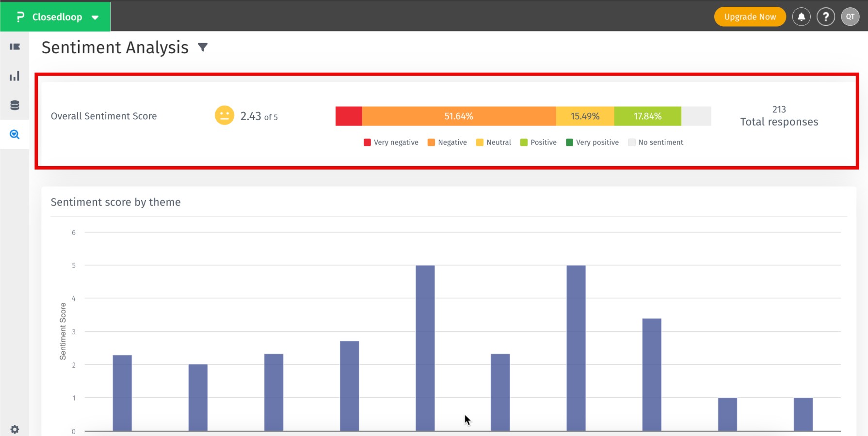This screenshot has height=436, width=868.
Task: Open the survey builder sidebar icon
Action: [15, 47]
